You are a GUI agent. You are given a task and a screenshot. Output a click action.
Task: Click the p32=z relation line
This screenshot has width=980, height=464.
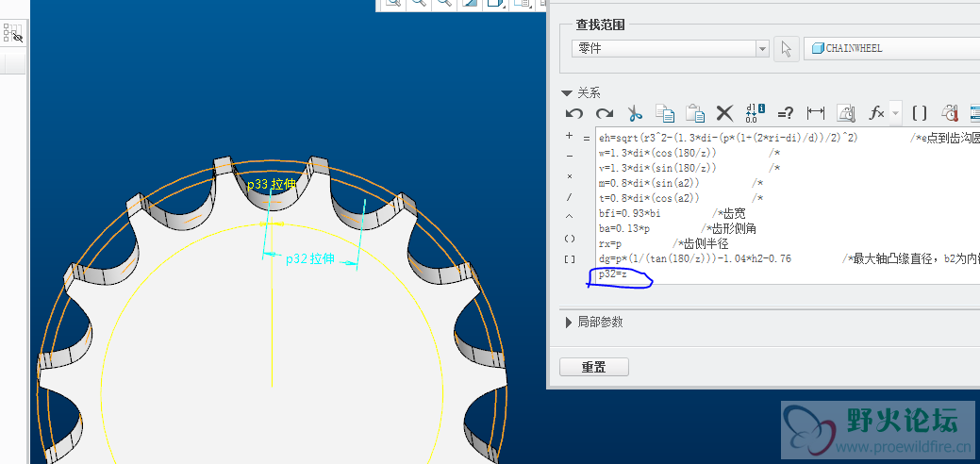tap(613, 273)
